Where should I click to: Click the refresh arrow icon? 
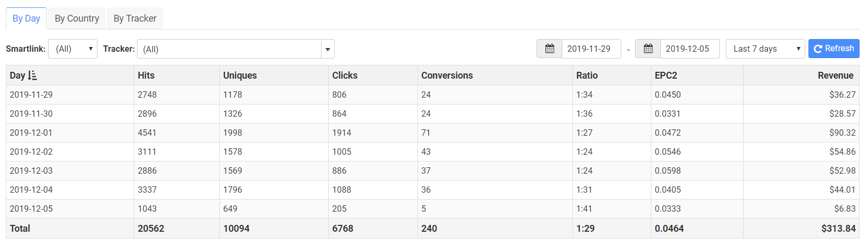pos(818,49)
